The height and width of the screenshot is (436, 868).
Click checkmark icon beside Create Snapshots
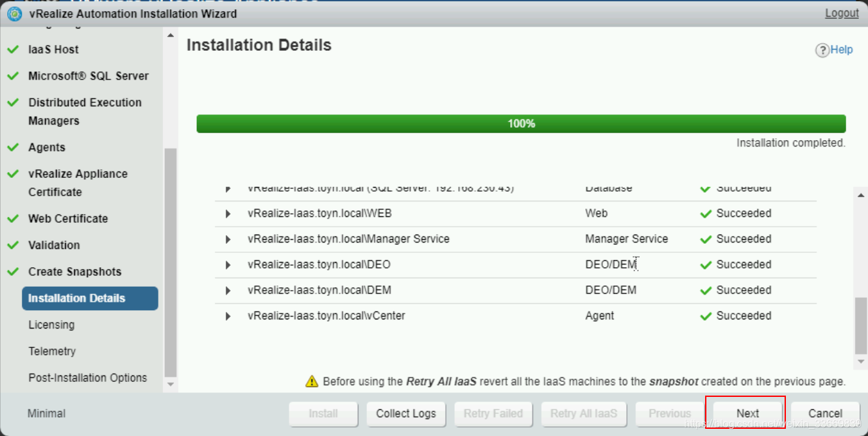tap(13, 272)
